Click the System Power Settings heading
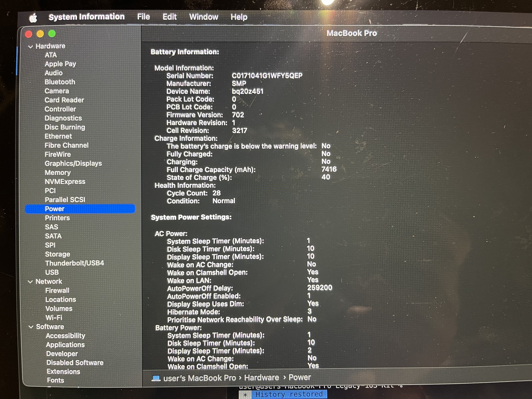This screenshot has width=532, height=399. [191, 217]
